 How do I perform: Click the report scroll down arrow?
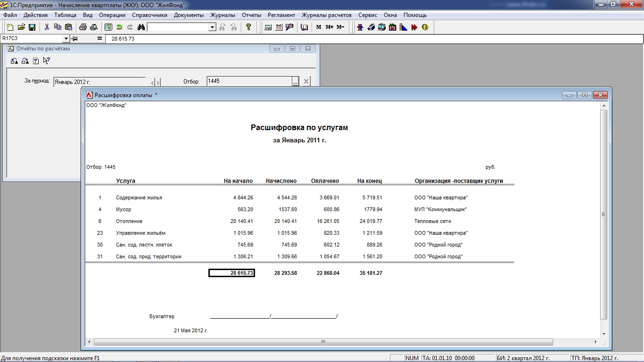(x=603, y=334)
